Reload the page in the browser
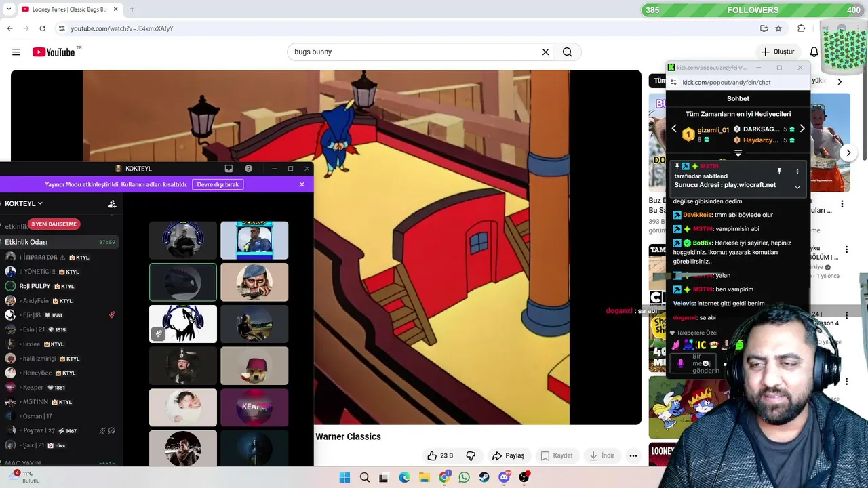Viewport: 868px width, 488px height. pos(42,28)
